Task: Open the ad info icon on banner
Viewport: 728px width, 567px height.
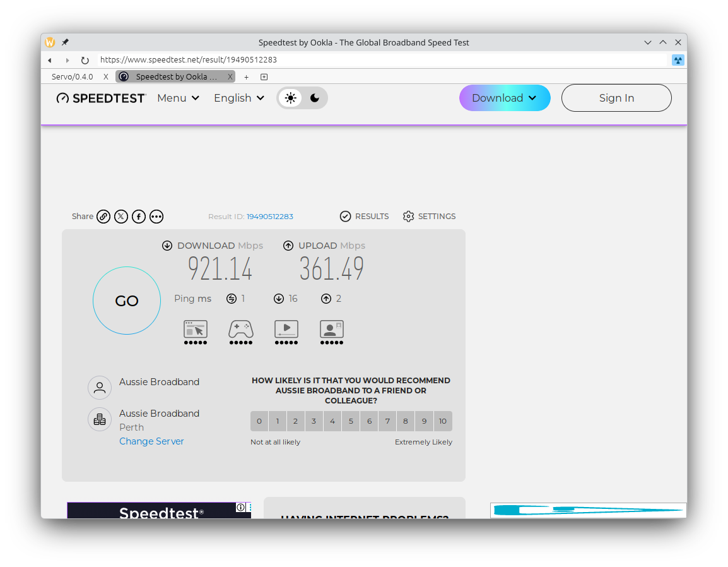Action: (x=240, y=507)
